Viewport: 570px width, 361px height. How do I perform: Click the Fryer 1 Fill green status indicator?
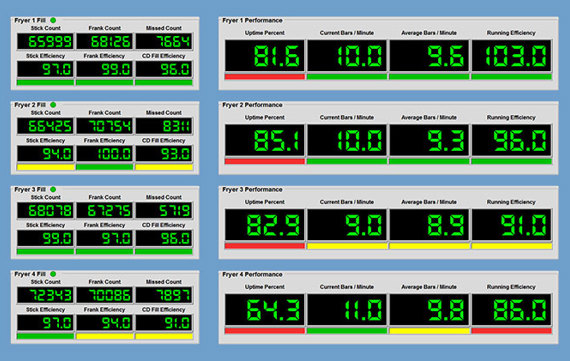coord(53,20)
